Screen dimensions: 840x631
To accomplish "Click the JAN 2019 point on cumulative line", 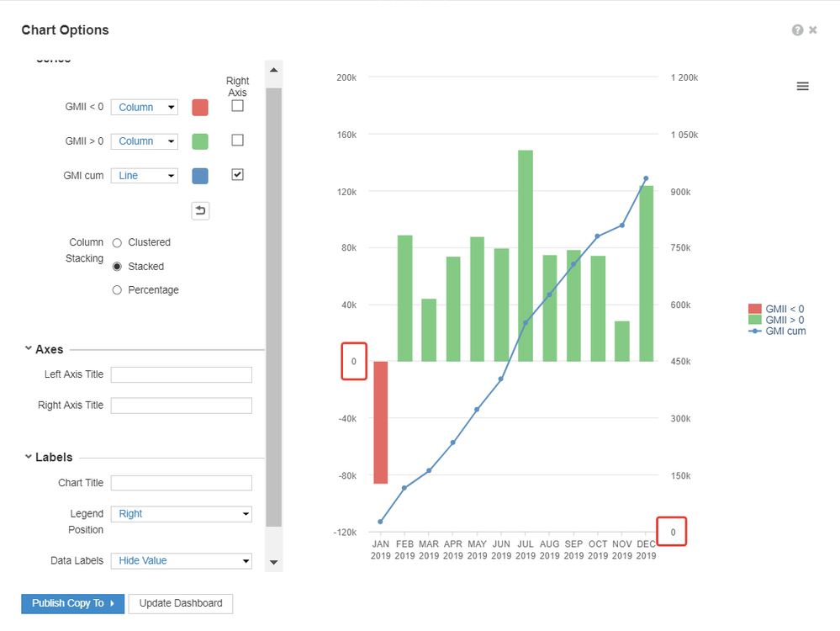I will 380,522.
